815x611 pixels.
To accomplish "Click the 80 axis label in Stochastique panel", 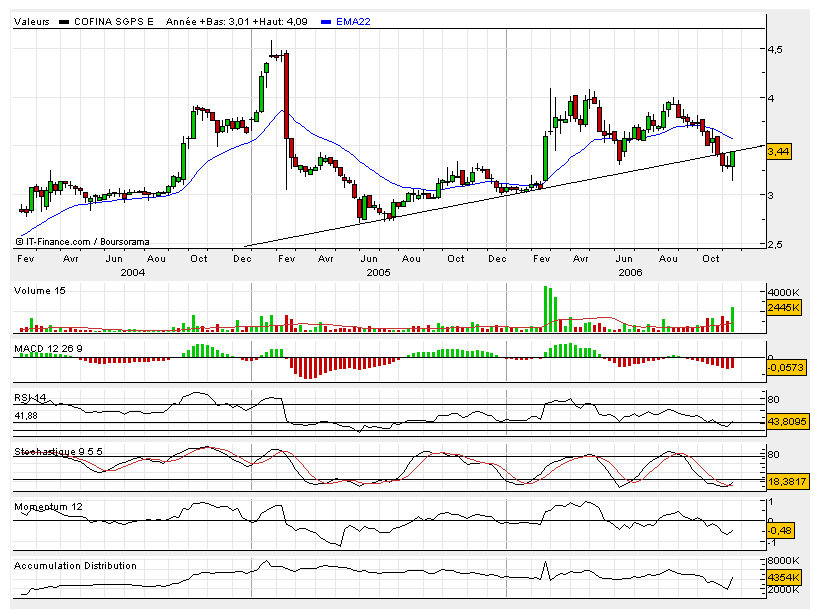I will click(x=773, y=455).
